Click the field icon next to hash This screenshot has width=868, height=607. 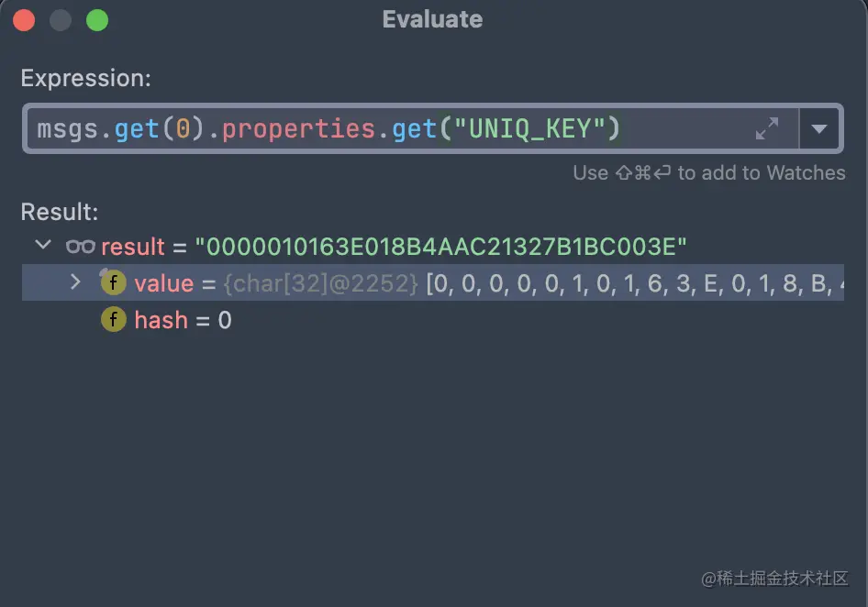click(x=114, y=319)
